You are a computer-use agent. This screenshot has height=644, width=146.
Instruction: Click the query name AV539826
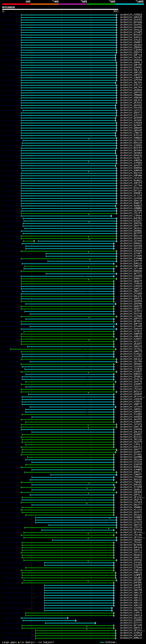click(8, 8)
